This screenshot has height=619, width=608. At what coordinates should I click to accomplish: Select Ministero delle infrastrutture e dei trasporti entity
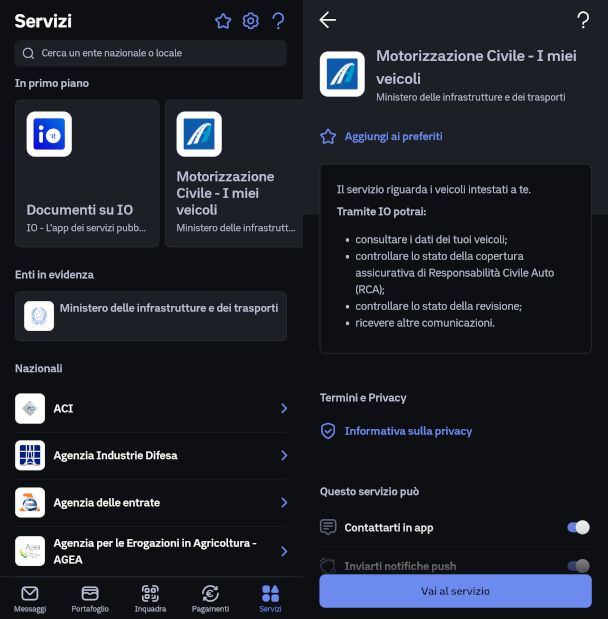click(x=150, y=316)
